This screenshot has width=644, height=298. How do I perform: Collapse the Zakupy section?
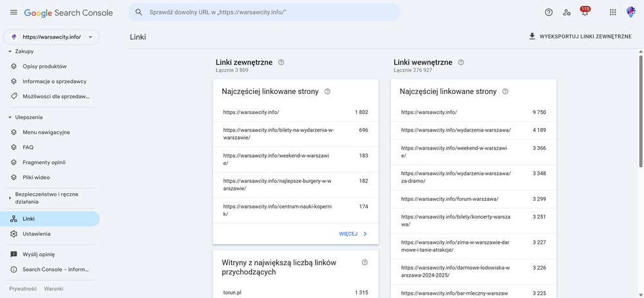(10, 51)
